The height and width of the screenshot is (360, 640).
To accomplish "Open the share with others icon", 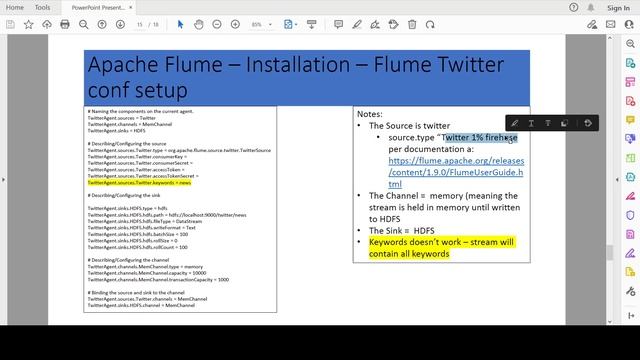I will 629,24.
